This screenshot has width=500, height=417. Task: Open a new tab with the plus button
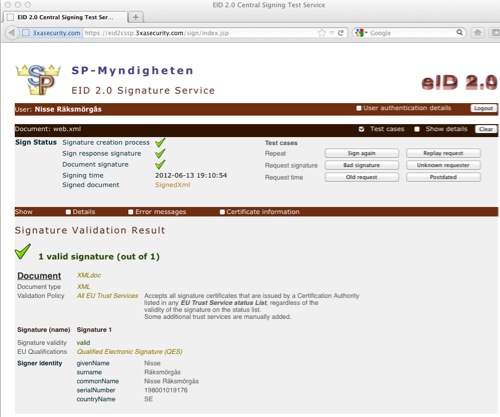click(136, 17)
